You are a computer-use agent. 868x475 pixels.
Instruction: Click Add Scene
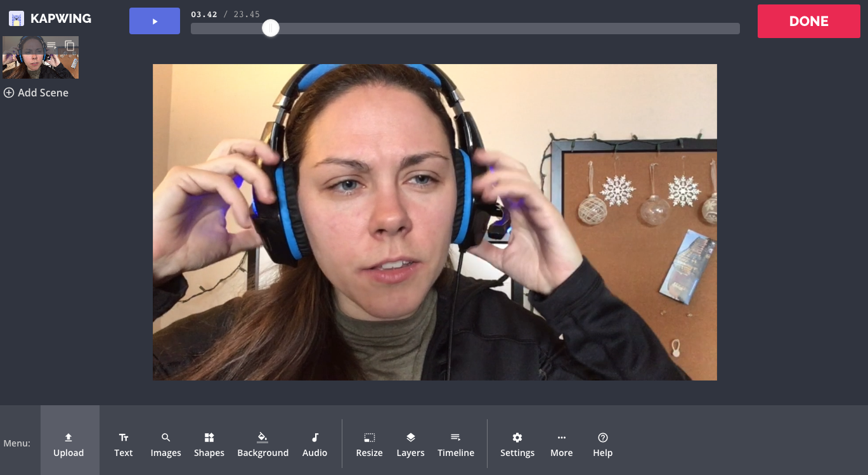(x=36, y=93)
